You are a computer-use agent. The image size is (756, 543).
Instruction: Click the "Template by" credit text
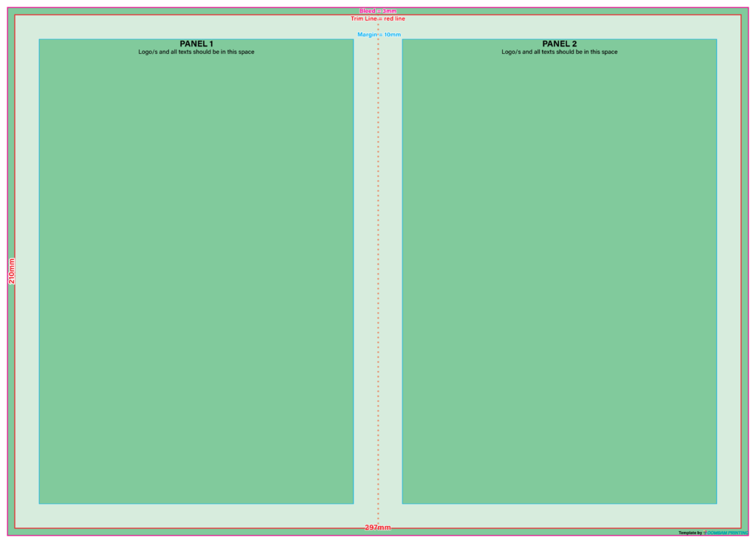coord(690,533)
